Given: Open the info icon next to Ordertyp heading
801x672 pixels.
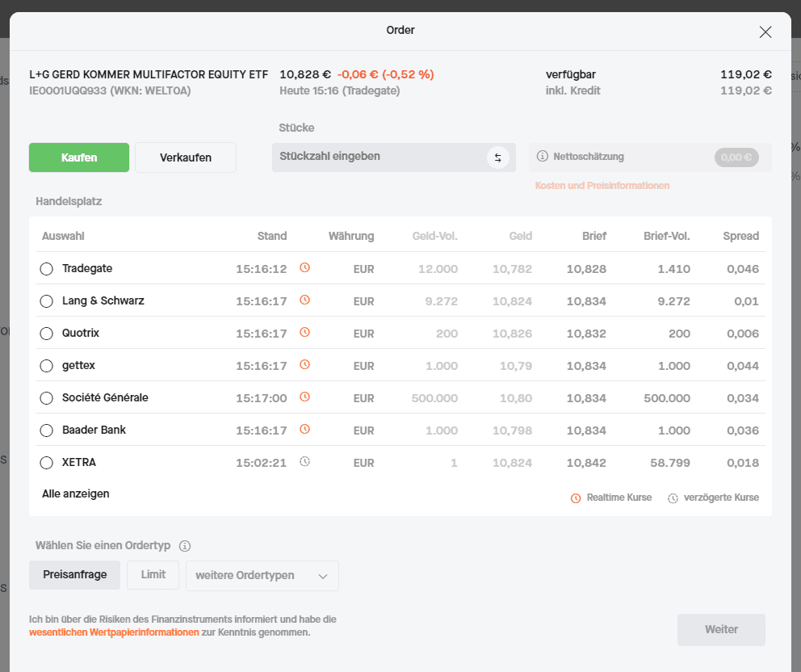Looking at the screenshot, I should 185,546.
